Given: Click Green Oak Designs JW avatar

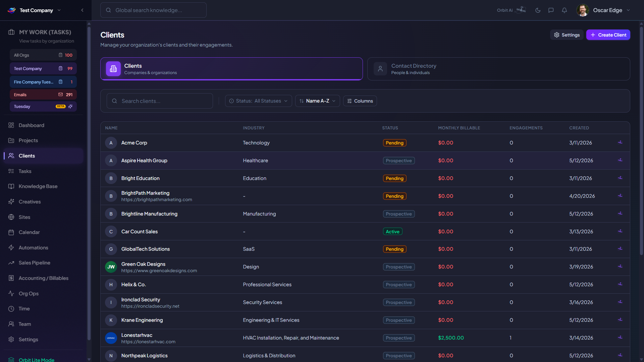Looking at the screenshot, I should coord(111,267).
